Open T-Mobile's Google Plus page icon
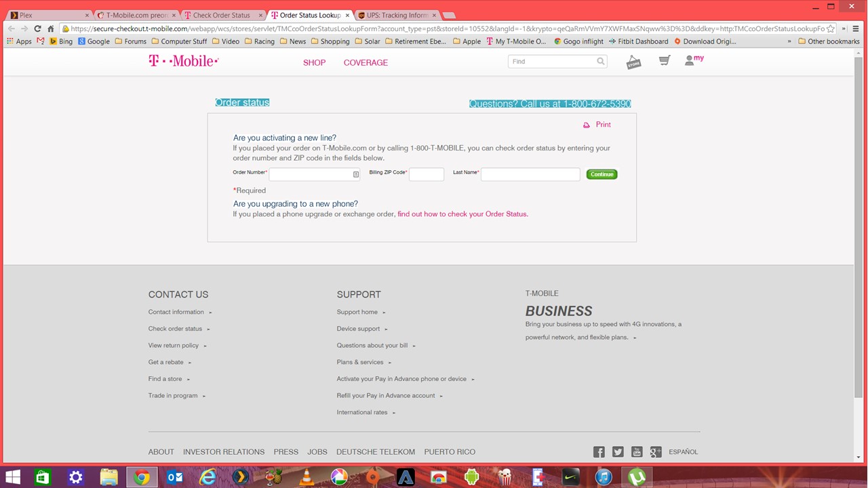 point(656,452)
